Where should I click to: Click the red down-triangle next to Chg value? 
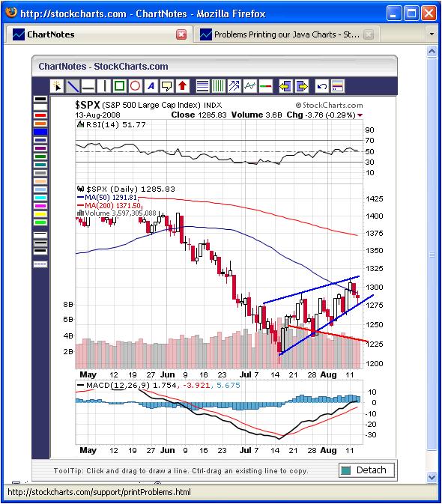pos(360,115)
